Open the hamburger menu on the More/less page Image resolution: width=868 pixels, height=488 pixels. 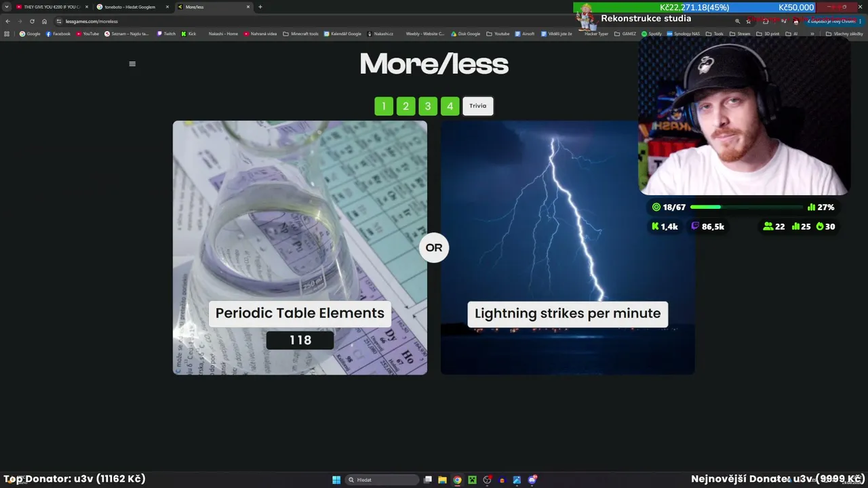click(x=132, y=64)
